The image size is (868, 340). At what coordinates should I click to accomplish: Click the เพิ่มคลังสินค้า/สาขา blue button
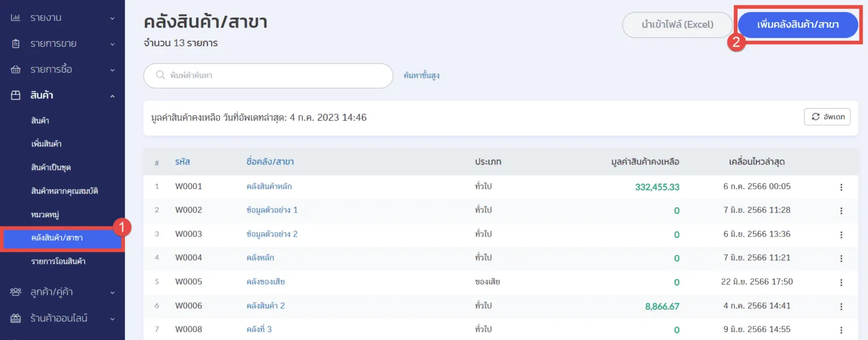(798, 25)
